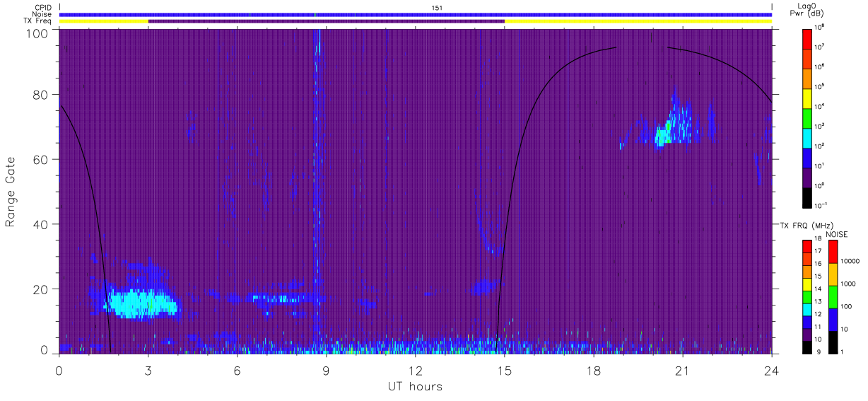Click the CPID value 151
This screenshot has width=868, height=401.
(438, 8)
